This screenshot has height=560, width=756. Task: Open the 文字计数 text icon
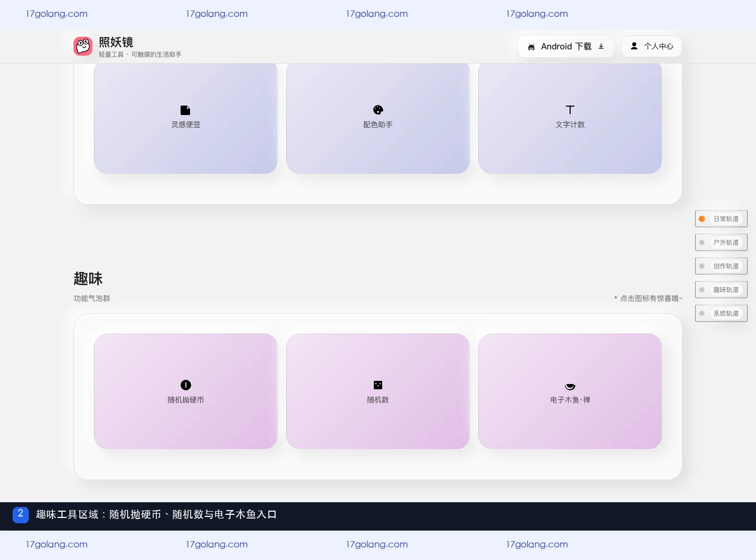pos(570,110)
